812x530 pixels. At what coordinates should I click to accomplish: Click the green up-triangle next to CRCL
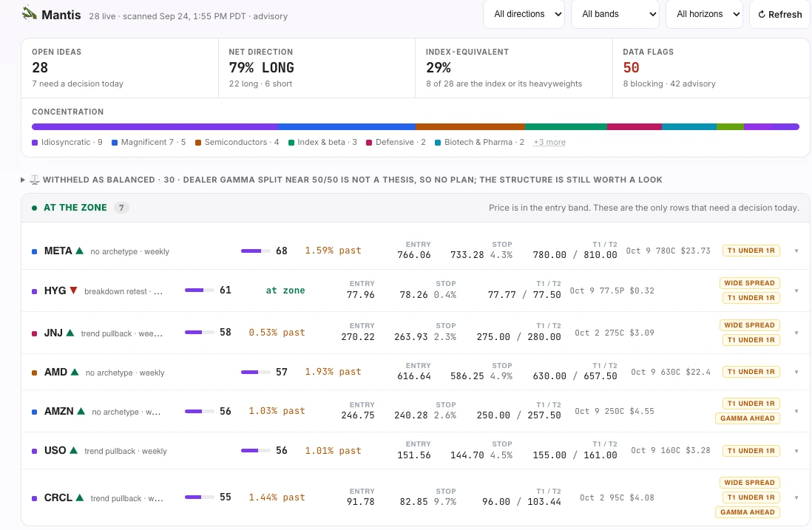coord(79,497)
